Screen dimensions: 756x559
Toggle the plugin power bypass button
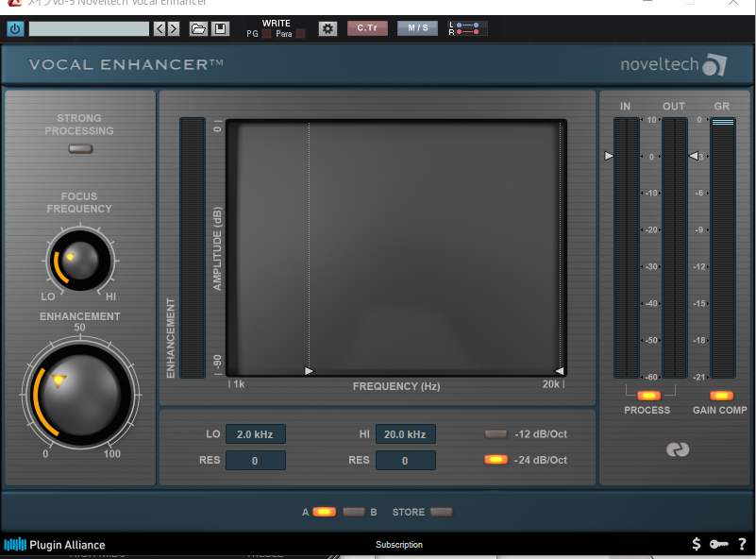(x=15, y=29)
